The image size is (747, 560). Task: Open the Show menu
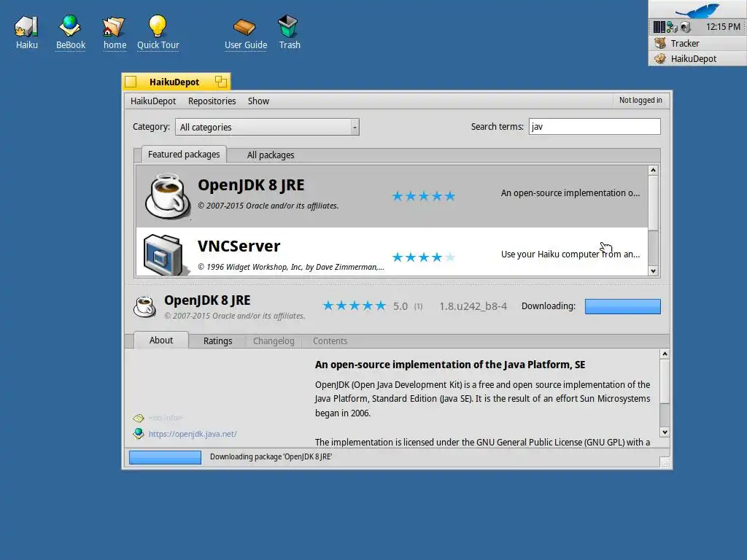258,101
